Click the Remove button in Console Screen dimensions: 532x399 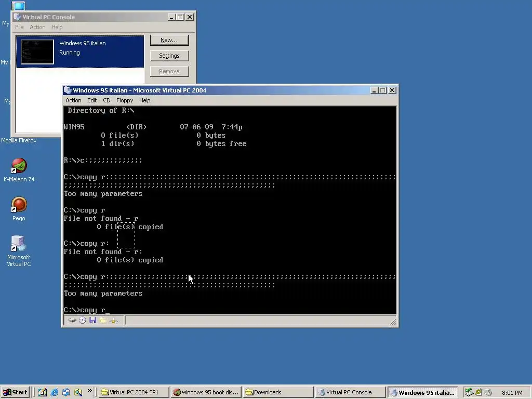pos(169,71)
